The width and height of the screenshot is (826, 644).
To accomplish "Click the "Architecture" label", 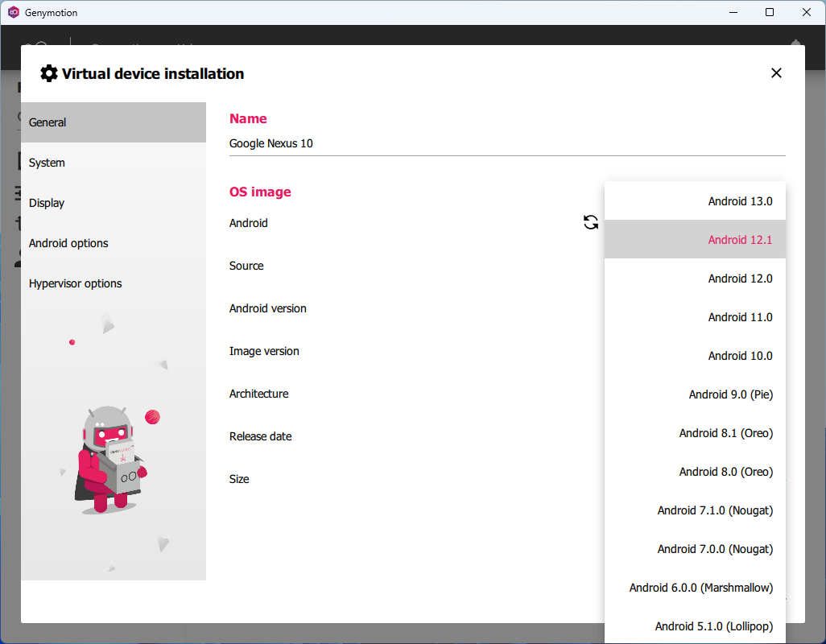I will point(258,394).
